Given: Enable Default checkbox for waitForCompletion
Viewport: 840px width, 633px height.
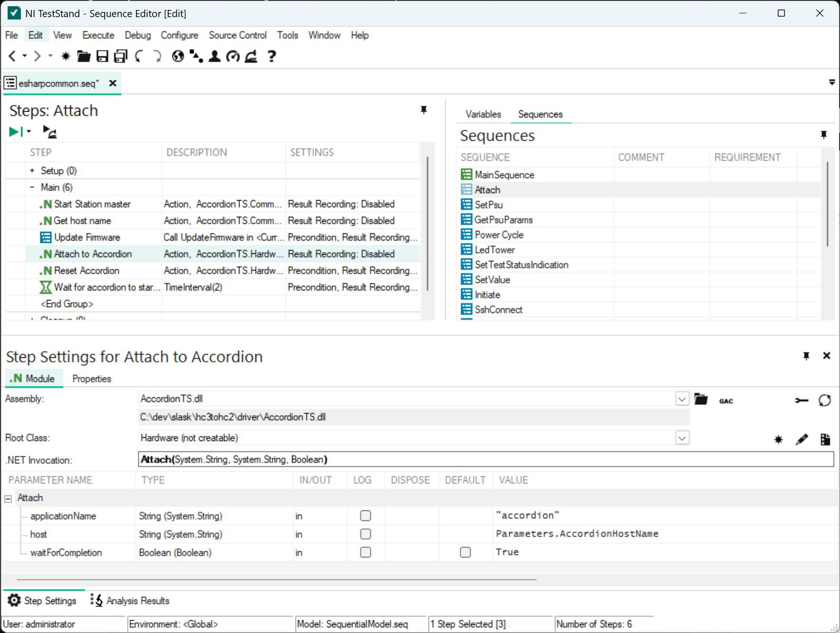Looking at the screenshot, I should click(465, 552).
